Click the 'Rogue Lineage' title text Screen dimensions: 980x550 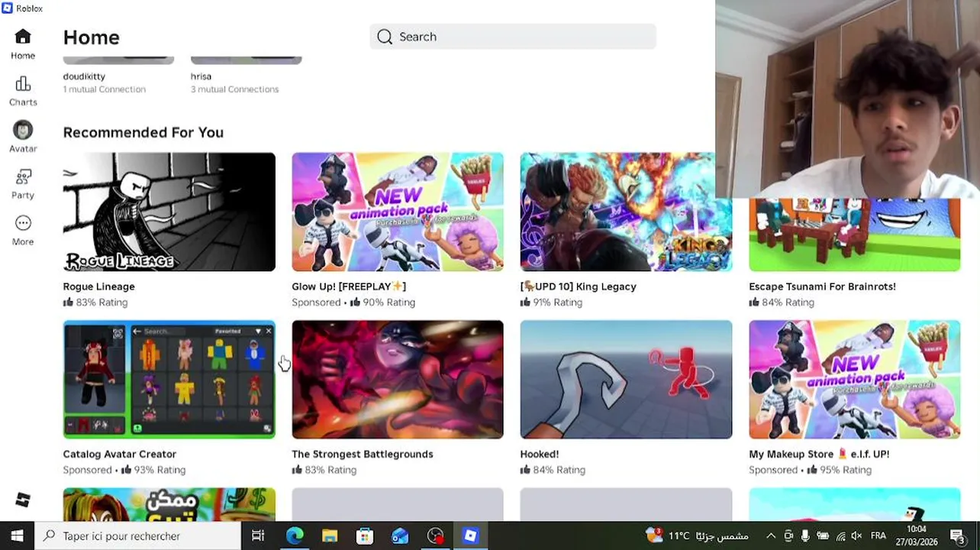(x=99, y=286)
